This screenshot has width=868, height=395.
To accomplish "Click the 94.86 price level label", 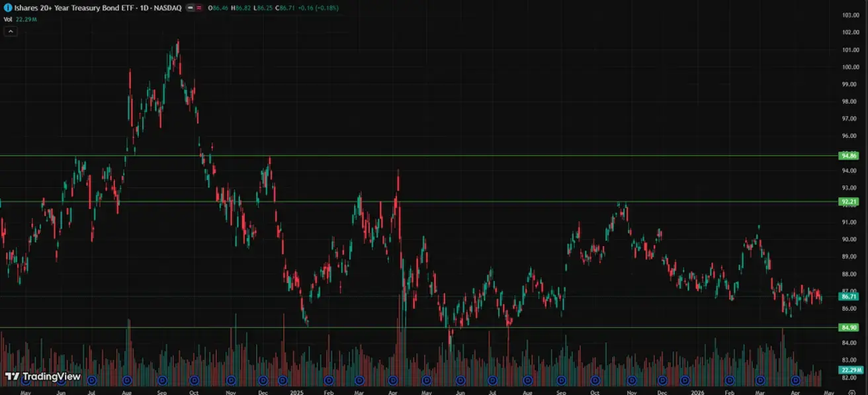I will pos(848,155).
